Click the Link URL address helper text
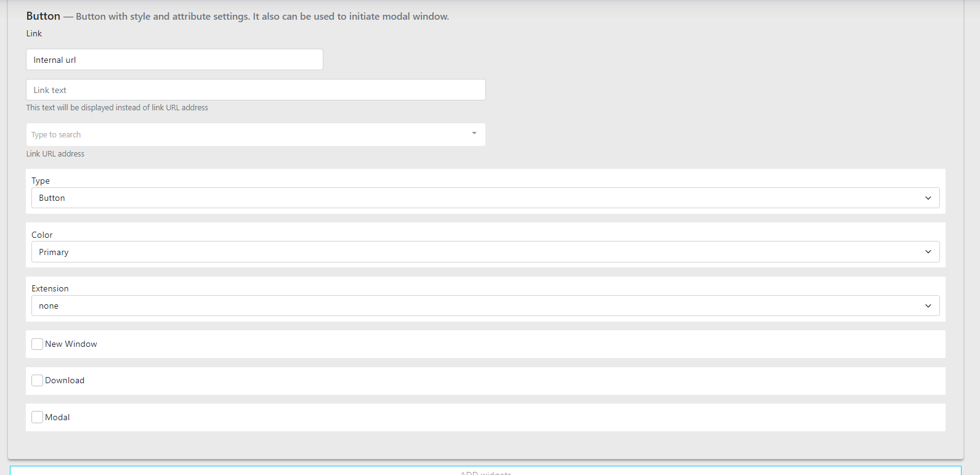The width and height of the screenshot is (980, 475). [55, 154]
